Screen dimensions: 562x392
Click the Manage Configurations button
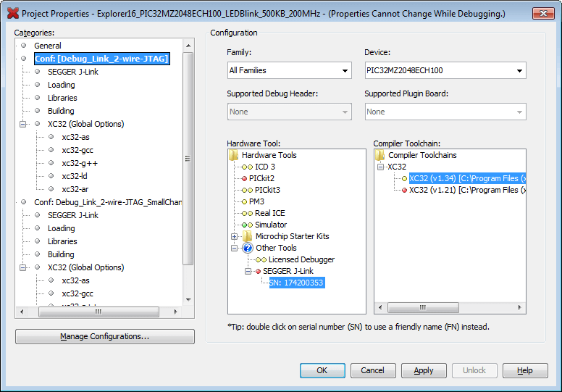(x=105, y=337)
